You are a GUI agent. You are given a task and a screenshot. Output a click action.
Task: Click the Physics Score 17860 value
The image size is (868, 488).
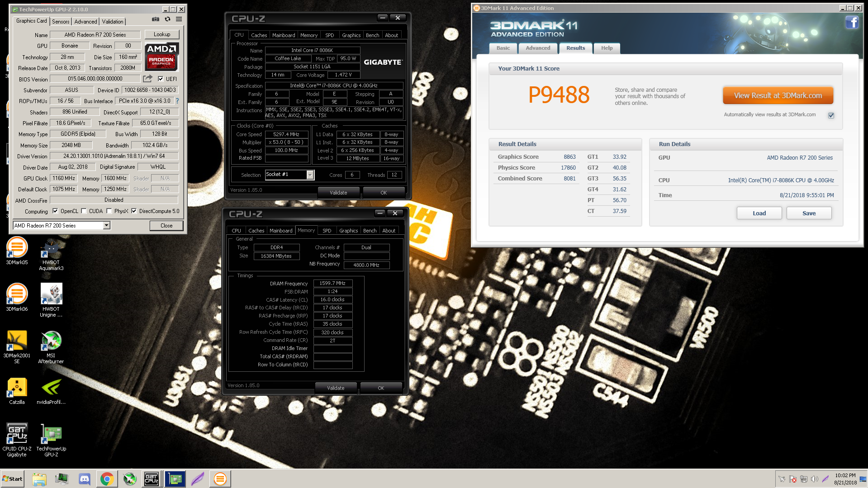(568, 168)
